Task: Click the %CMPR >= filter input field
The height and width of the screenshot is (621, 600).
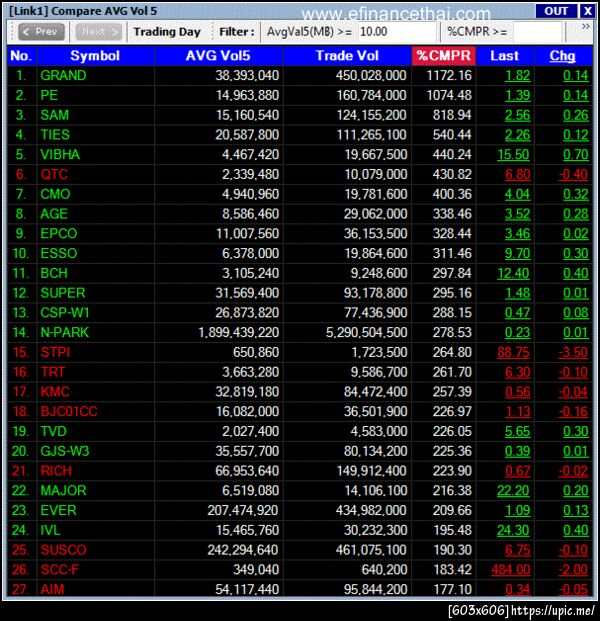Action: click(537, 32)
